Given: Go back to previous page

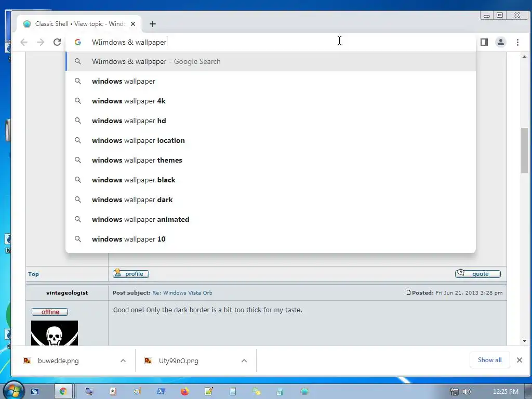Looking at the screenshot, I should coord(24,42).
